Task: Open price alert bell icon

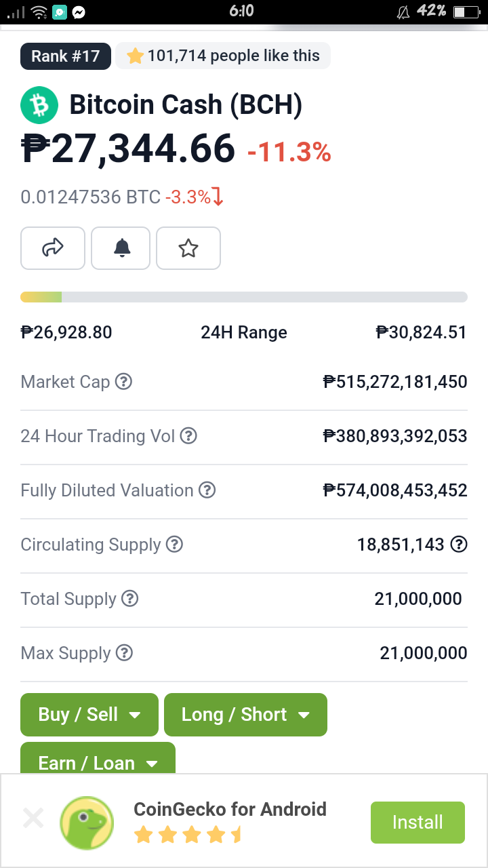Action: pyautogui.click(x=122, y=248)
